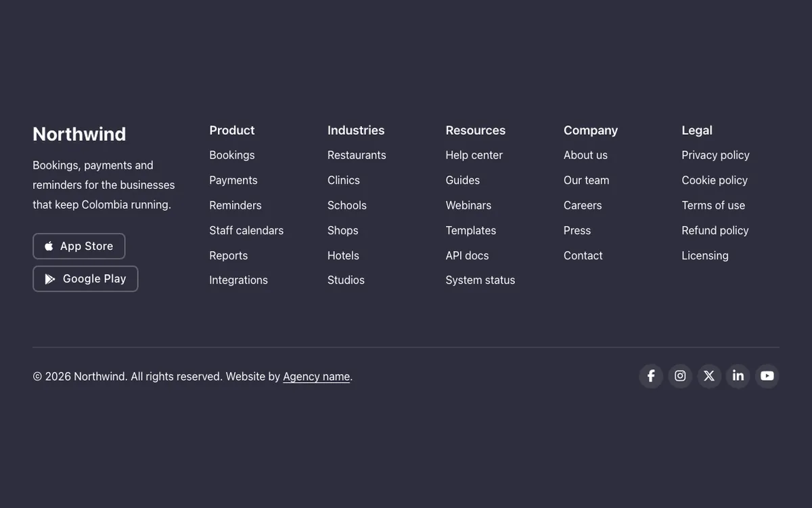Open the About us page
Image resolution: width=812 pixels, height=508 pixels.
point(585,155)
